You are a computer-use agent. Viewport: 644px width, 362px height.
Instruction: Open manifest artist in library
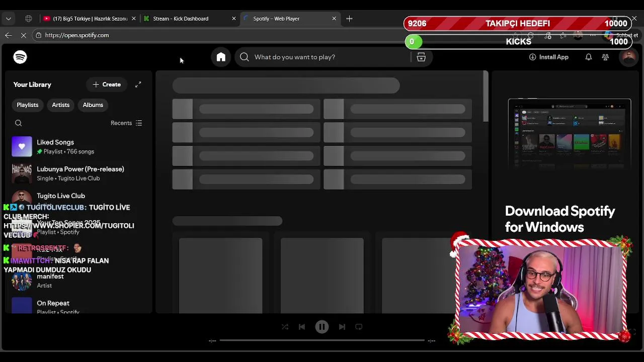pos(78,281)
